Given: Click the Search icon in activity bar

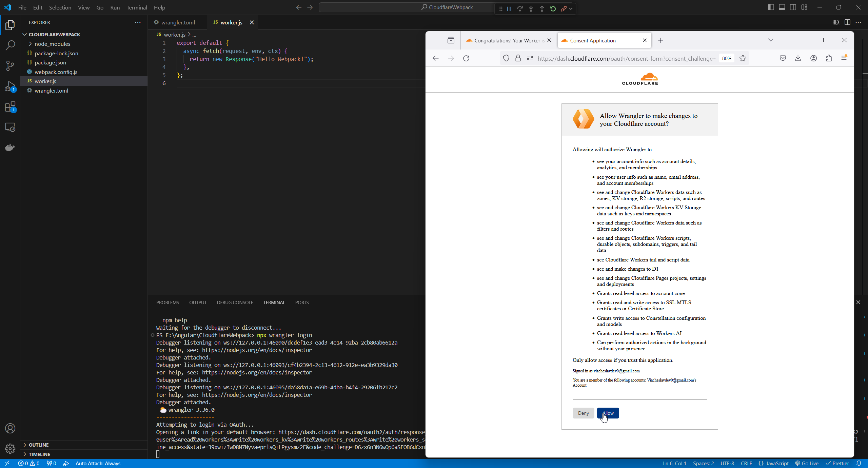Looking at the screenshot, I should 10,45.
